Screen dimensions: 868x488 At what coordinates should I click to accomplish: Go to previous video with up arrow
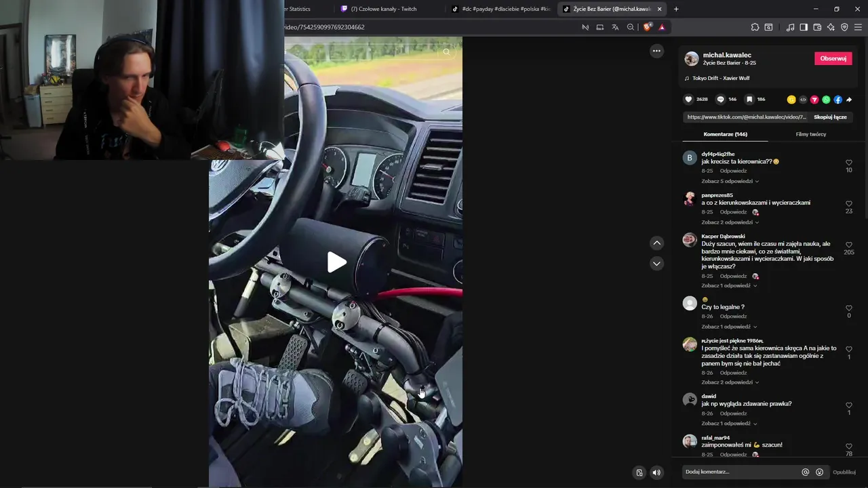point(656,243)
